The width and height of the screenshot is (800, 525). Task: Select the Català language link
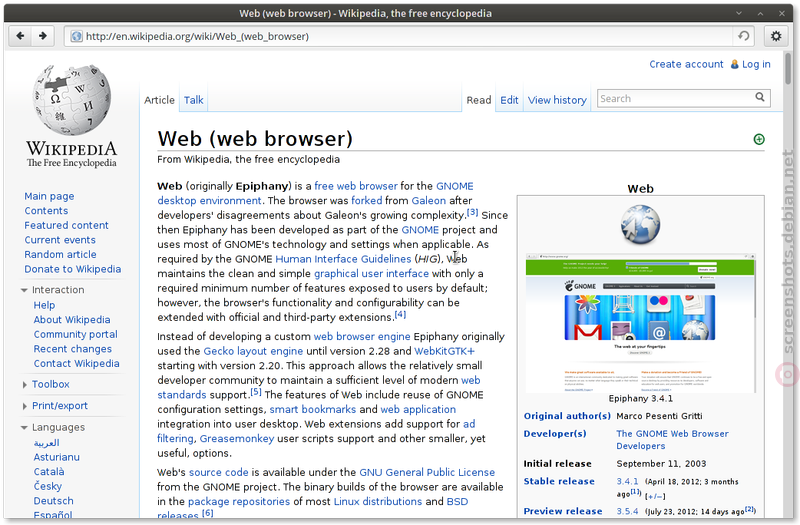coord(49,471)
